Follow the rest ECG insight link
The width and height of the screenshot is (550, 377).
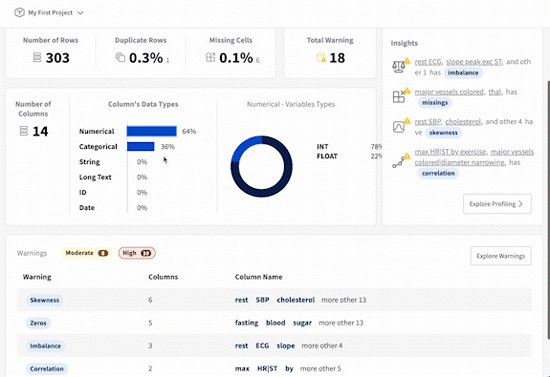point(428,62)
